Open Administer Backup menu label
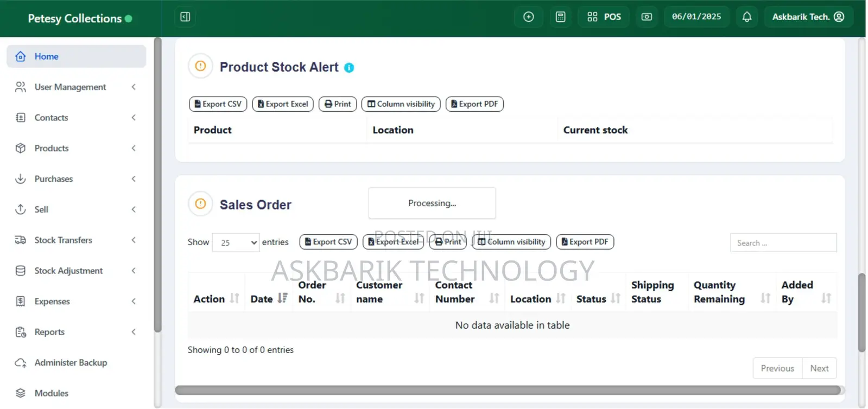 click(71, 362)
